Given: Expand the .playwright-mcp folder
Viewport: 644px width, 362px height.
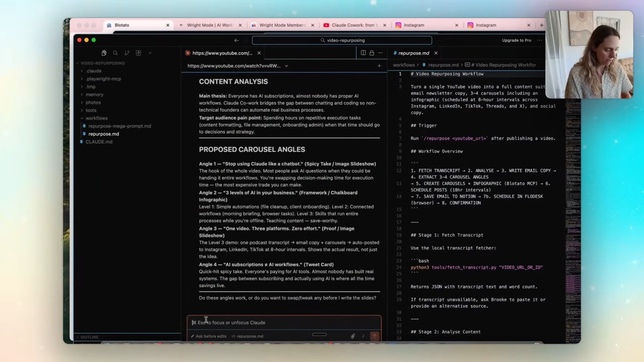Looking at the screenshot, I should (x=103, y=79).
